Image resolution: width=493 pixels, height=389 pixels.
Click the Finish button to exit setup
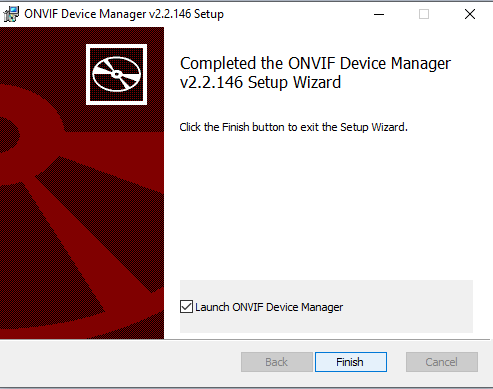coord(351,362)
